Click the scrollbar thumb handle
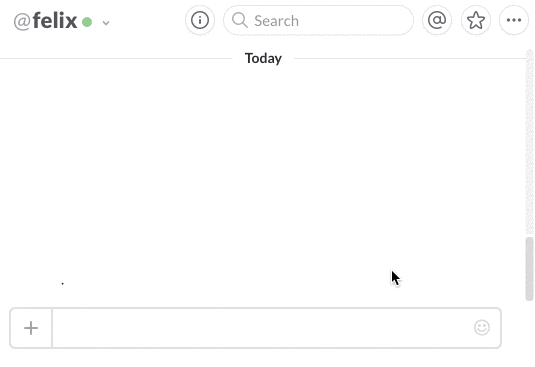Image resolution: width=535 pixels, height=367 pixels. pyautogui.click(x=529, y=269)
